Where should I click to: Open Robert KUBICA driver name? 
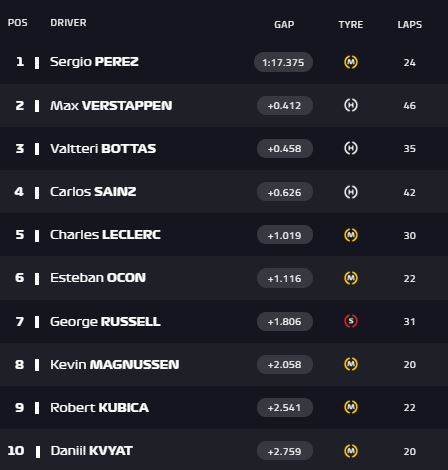tap(99, 408)
